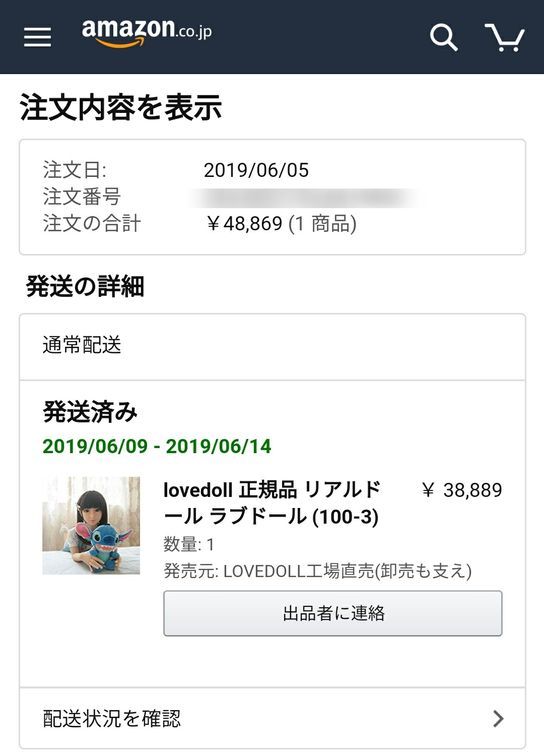Click the 発送済み shipment status heading
Screen dimensions: 544x756
coord(90,412)
